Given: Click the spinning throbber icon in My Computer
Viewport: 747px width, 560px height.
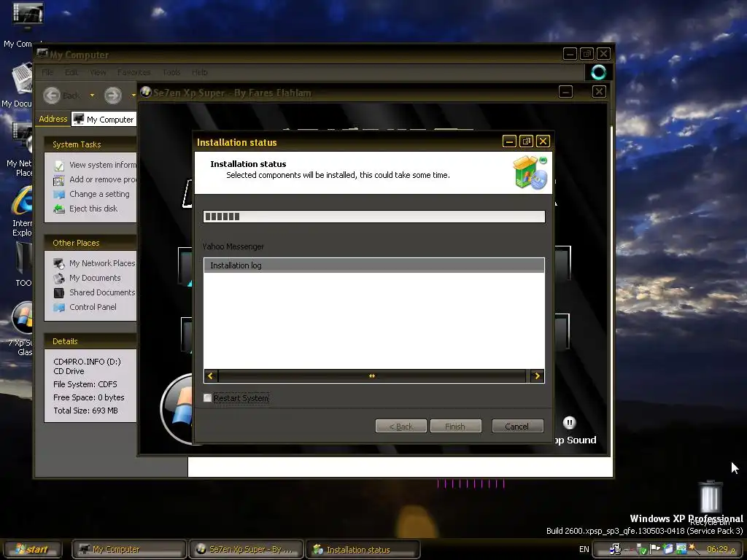Looking at the screenshot, I should pyautogui.click(x=598, y=72).
